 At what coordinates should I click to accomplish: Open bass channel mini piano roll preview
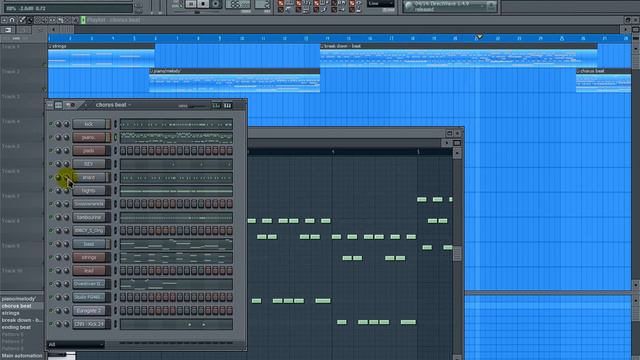(x=176, y=244)
